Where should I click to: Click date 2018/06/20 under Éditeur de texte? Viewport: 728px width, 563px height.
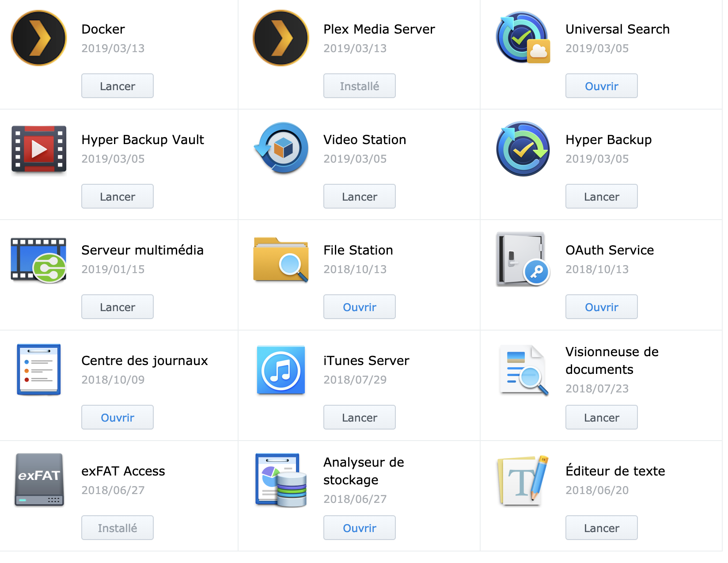tap(597, 490)
